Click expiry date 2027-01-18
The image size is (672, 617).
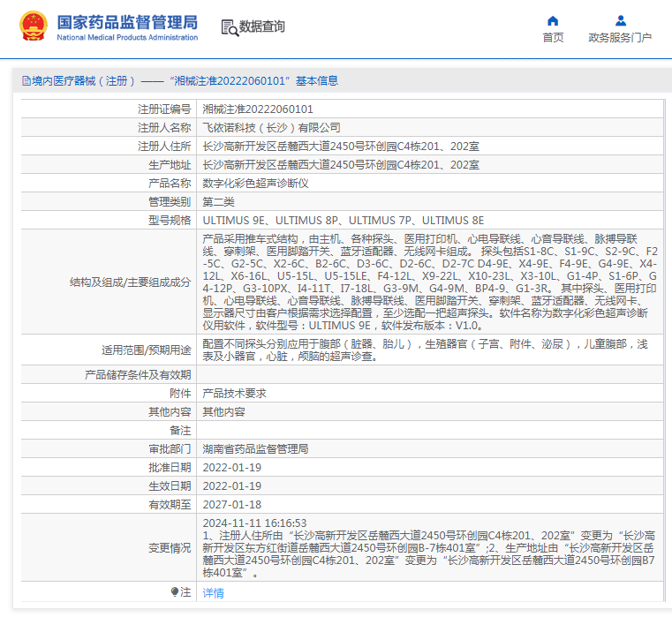click(x=232, y=504)
